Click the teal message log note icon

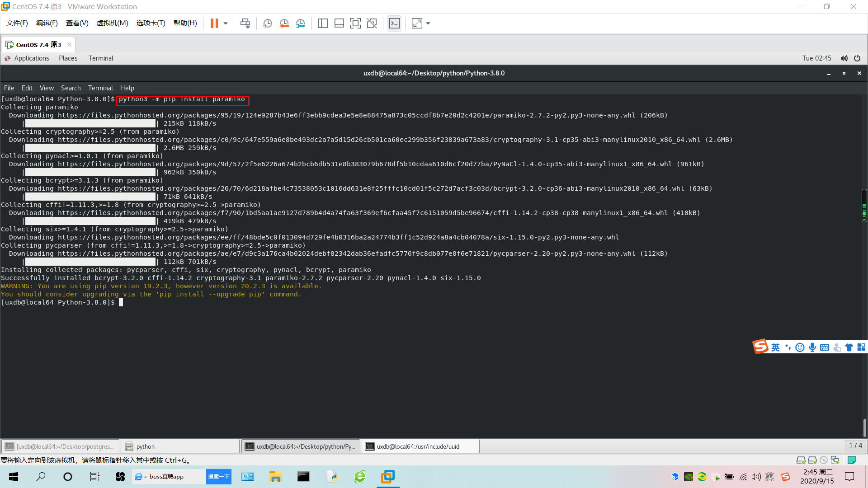tap(852, 460)
